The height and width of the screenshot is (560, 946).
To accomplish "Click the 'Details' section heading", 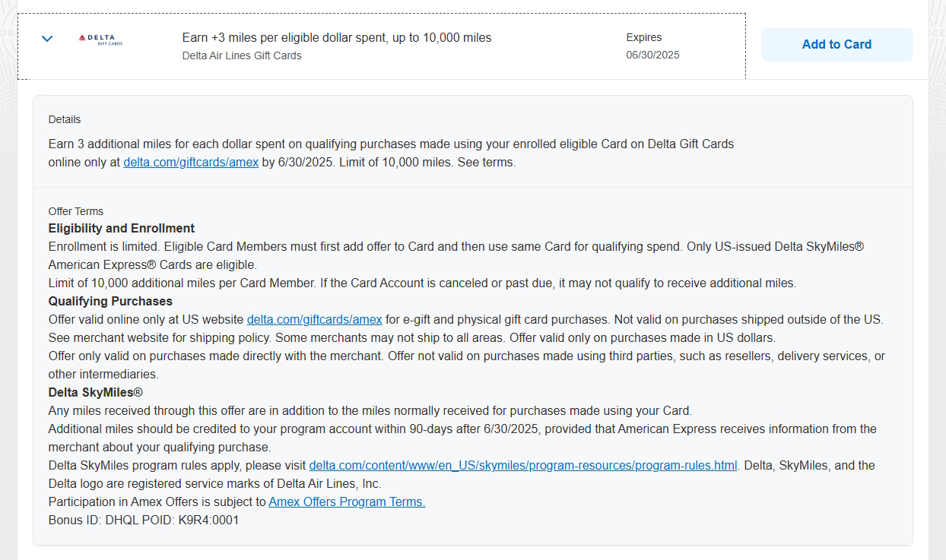I will click(65, 119).
